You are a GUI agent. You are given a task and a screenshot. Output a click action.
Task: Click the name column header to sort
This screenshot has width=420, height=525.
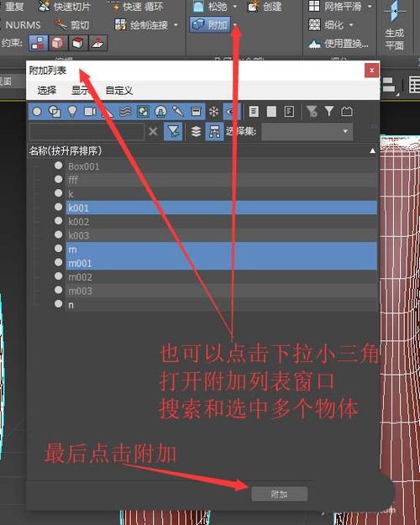pos(65,150)
